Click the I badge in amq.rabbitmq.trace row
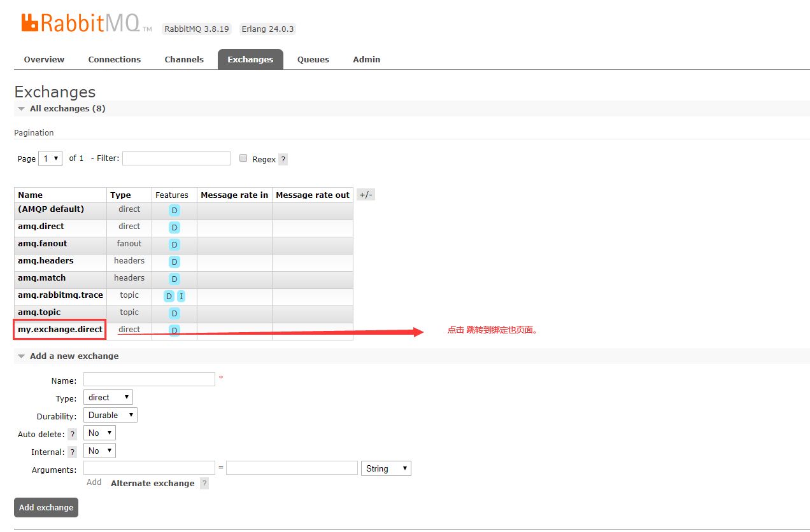Screen dimensions: 810x532 pyautogui.click(x=181, y=296)
